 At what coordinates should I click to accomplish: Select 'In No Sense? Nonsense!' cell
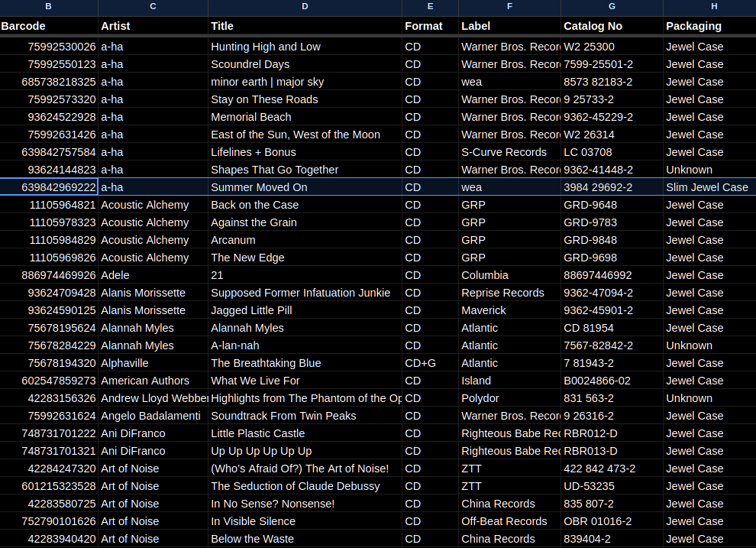point(305,504)
